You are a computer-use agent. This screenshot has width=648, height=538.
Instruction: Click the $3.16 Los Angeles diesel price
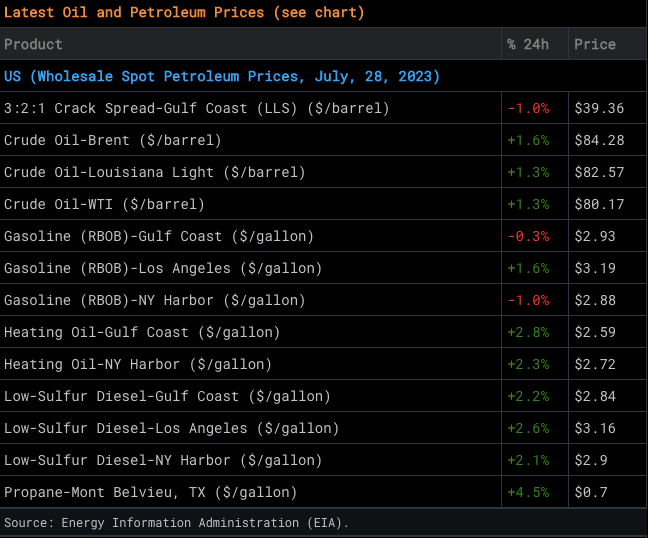click(x=595, y=428)
